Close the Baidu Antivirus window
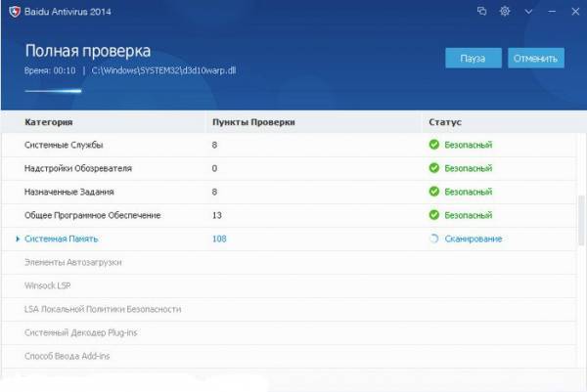This screenshot has height=392, width=587. (575, 12)
